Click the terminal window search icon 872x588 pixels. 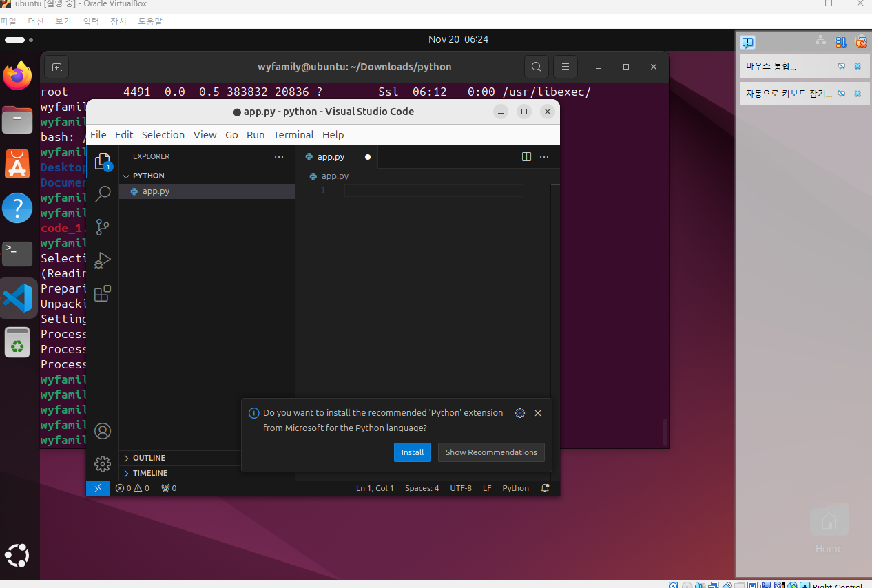[536, 67]
